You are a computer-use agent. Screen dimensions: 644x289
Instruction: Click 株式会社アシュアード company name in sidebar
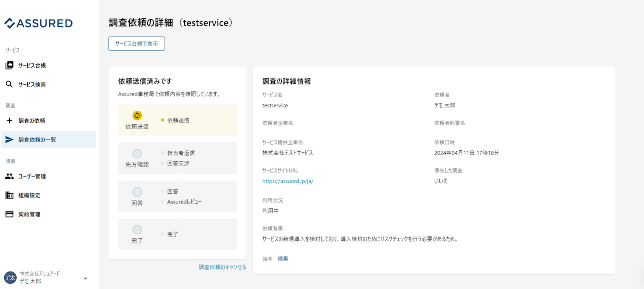point(40,273)
